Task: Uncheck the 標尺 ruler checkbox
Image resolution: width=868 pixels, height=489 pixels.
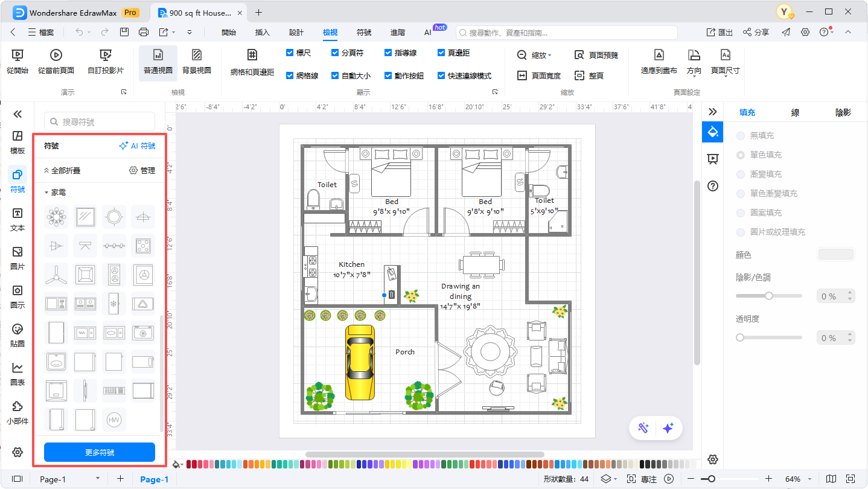Action: click(x=290, y=53)
